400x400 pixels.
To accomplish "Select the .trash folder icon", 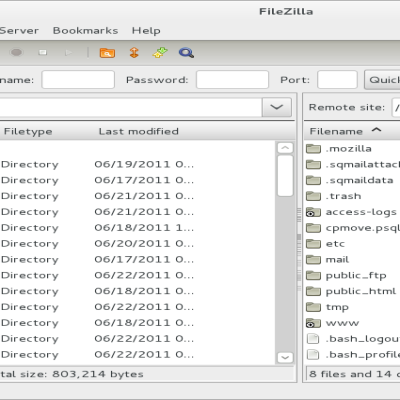I will pyautogui.click(x=313, y=196).
